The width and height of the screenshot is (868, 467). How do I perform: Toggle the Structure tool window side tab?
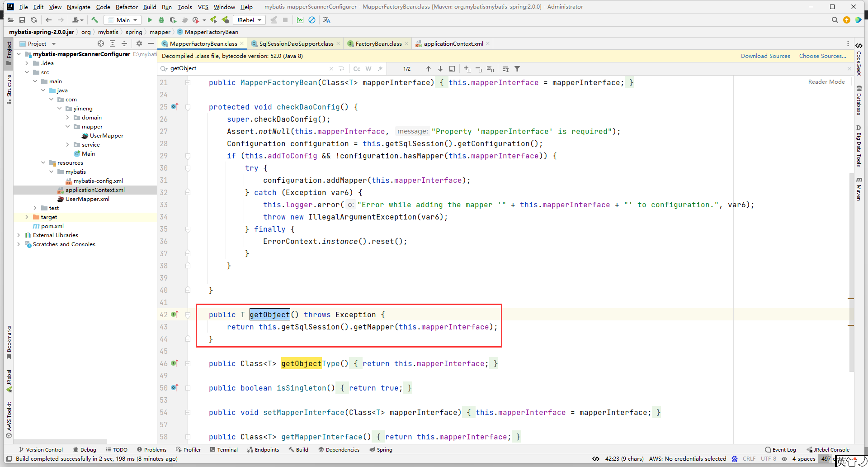(x=9, y=89)
